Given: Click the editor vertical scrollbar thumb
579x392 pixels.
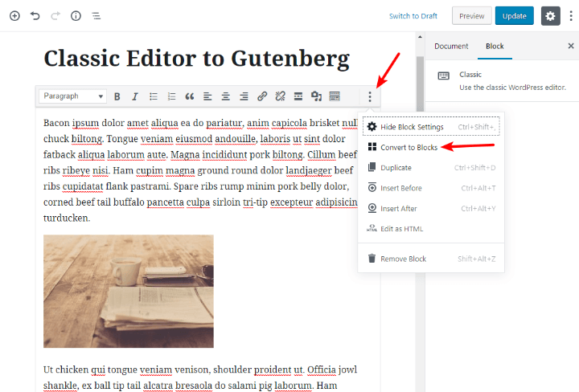Looking at the screenshot, I should coord(420,83).
